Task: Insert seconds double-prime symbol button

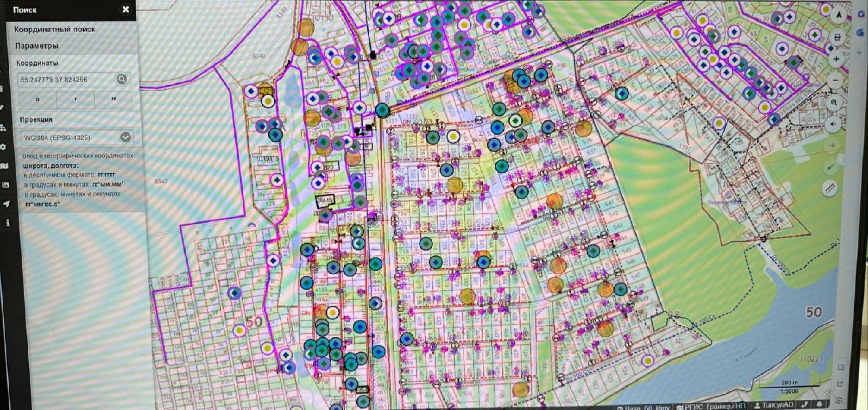Action: [x=113, y=99]
